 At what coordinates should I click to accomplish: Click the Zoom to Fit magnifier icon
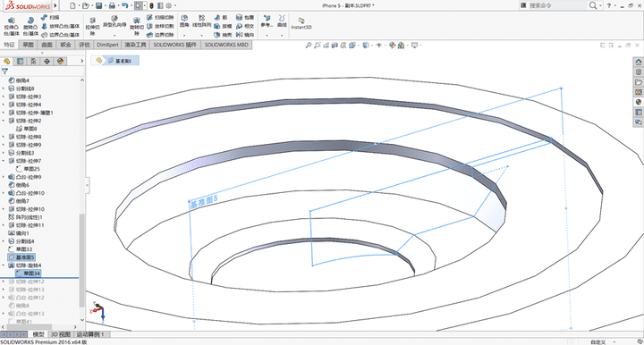pos(309,46)
